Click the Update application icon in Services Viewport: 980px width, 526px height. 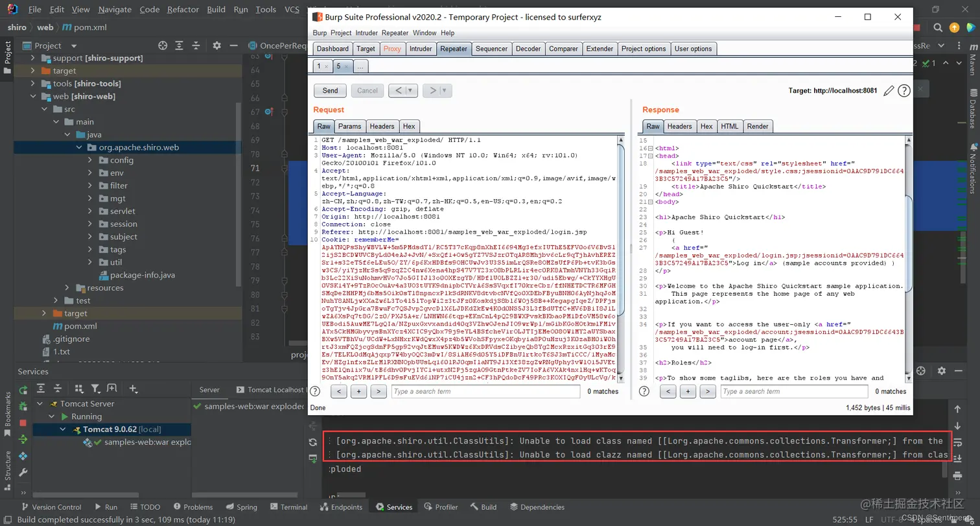23,439
